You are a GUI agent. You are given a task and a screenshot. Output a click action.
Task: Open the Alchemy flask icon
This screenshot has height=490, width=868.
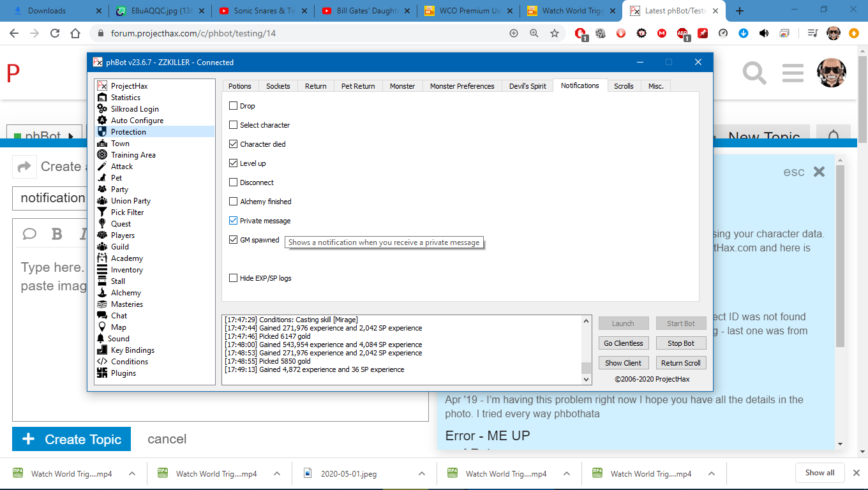(x=102, y=293)
